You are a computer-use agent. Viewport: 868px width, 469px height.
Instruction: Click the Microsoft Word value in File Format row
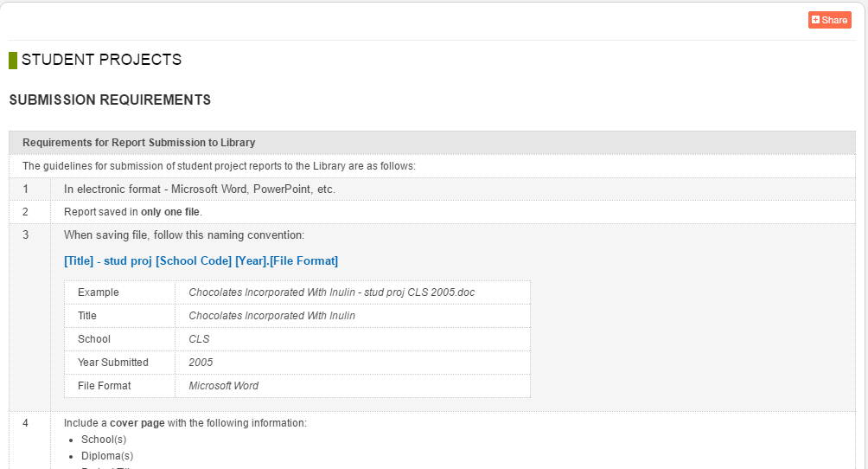coord(224,386)
